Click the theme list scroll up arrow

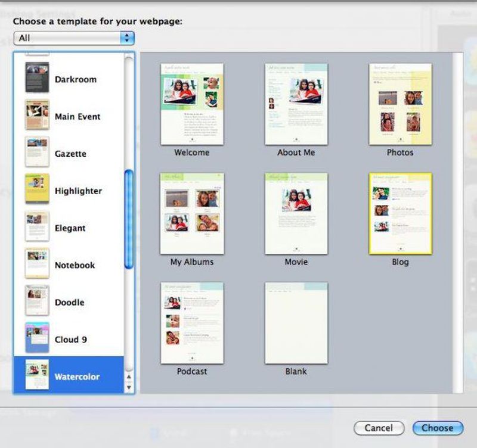(x=129, y=377)
